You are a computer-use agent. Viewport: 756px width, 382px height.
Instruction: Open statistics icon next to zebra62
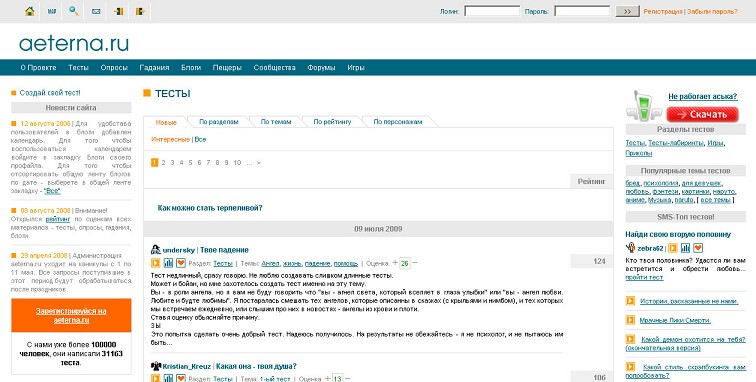point(685,248)
